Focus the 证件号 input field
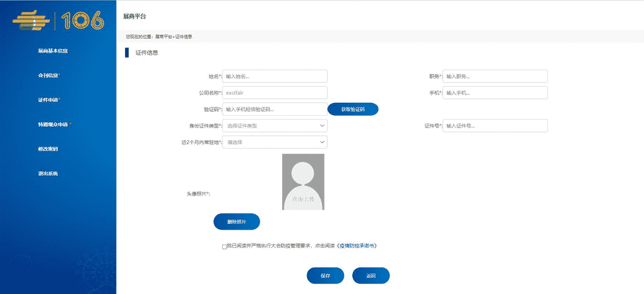 495,126
